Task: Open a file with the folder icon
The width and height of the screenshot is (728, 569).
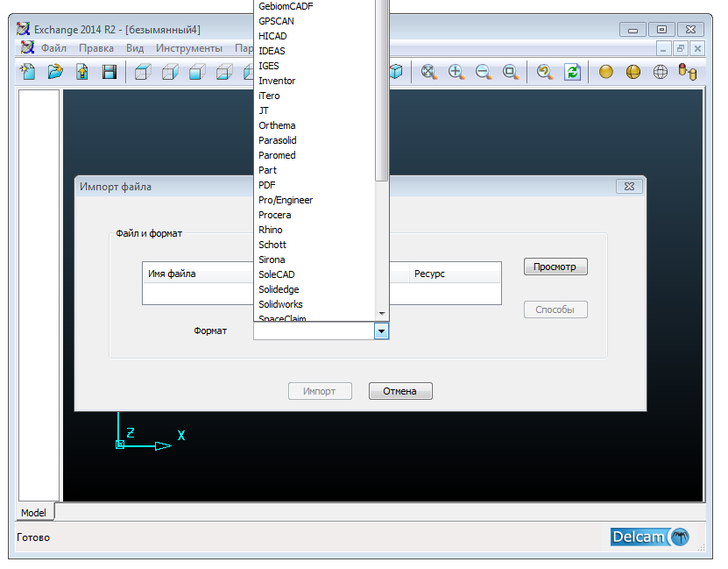Action: click(x=55, y=72)
